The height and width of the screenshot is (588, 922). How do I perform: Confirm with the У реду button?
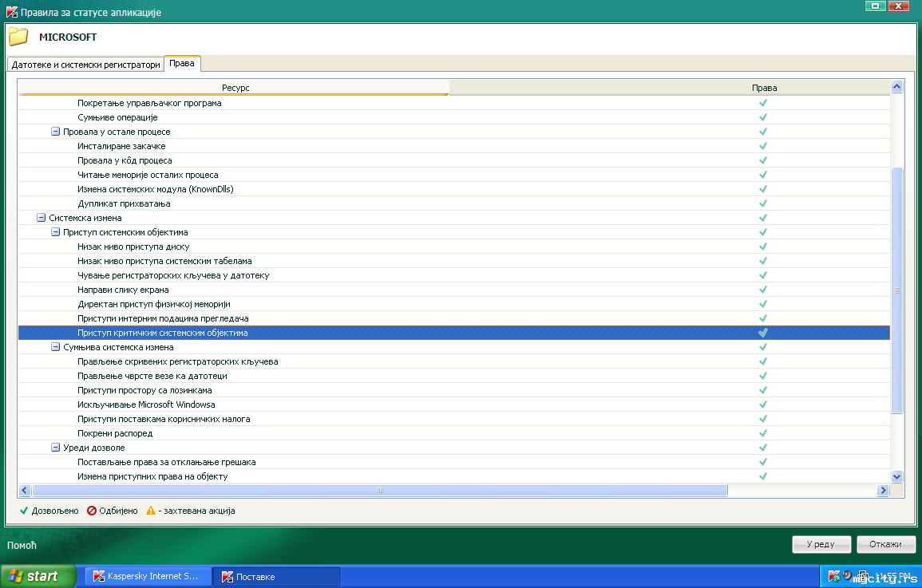click(x=821, y=545)
